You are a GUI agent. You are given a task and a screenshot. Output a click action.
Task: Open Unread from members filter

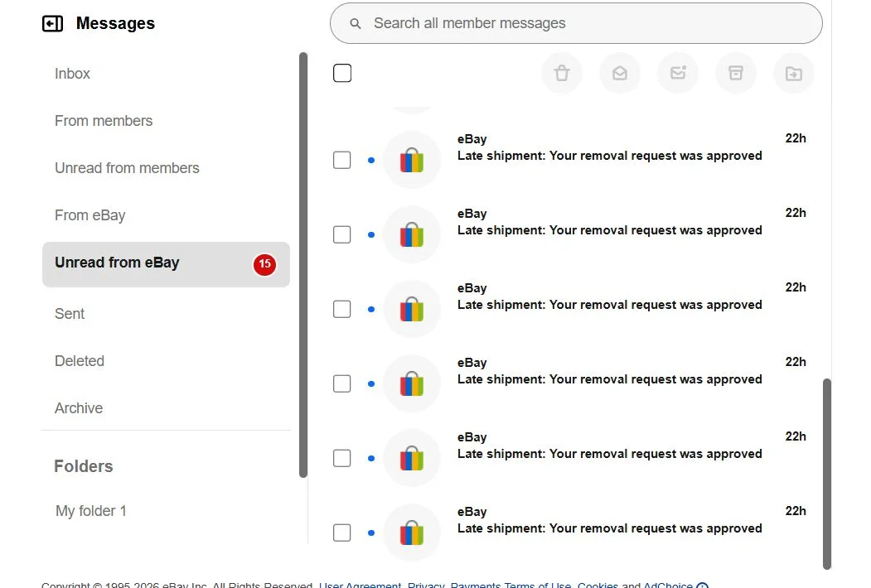click(127, 168)
